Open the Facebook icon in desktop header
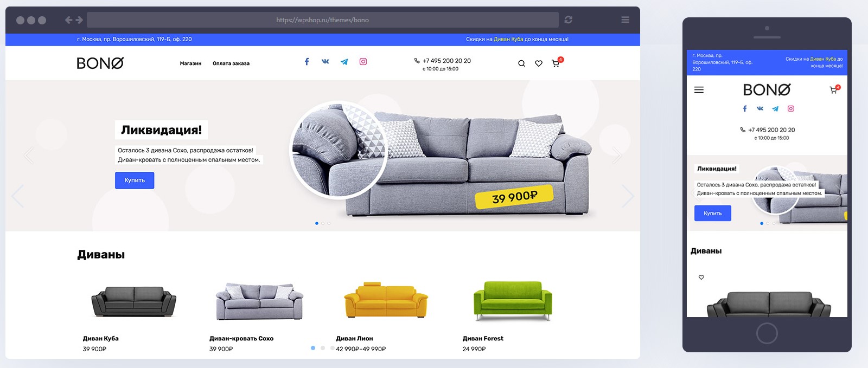 point(307,62)
